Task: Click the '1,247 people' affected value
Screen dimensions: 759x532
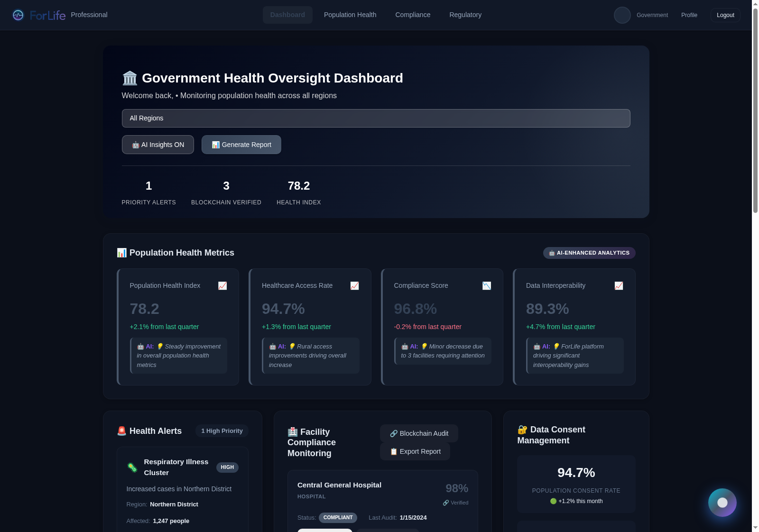Action: [171, 521]
